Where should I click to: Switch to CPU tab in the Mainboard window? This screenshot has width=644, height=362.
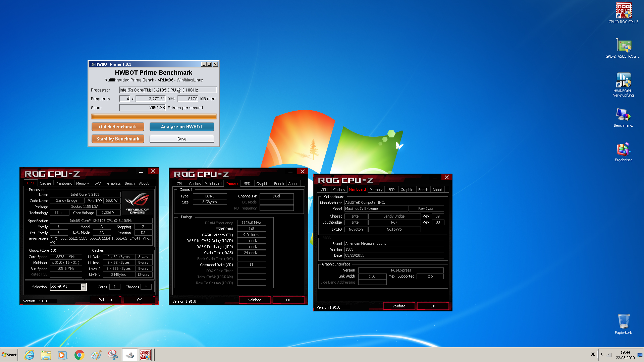324,190
